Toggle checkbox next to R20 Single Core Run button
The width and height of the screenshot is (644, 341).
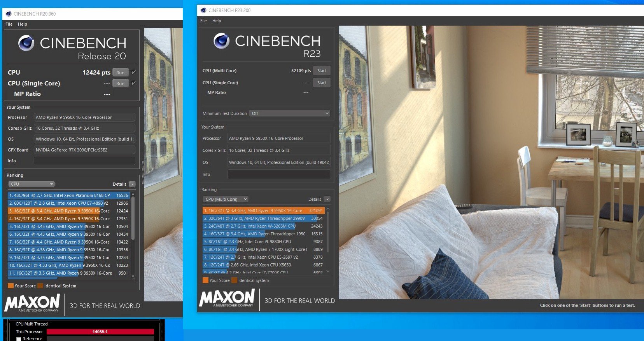coord(133,83)
